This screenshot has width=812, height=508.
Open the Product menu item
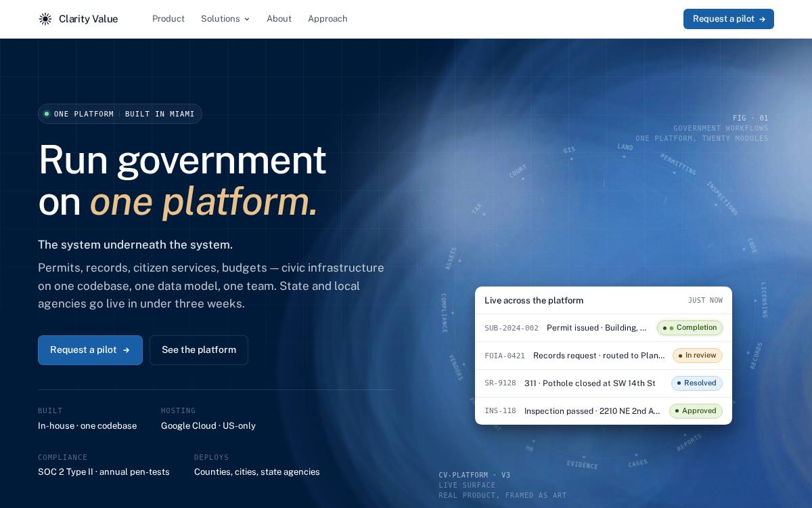click(168, 19)
